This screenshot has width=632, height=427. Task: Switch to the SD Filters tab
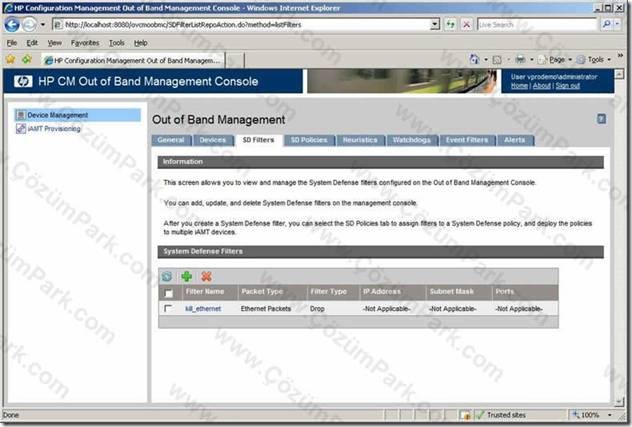click(x=258, y=140)
